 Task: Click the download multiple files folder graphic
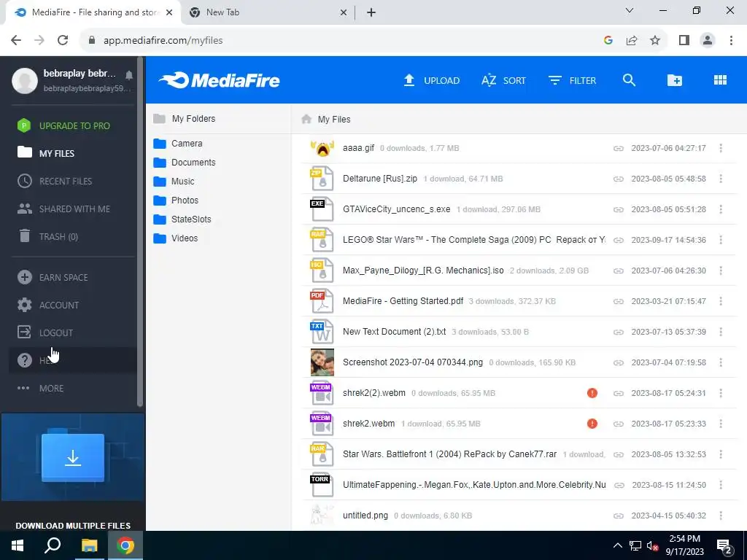[x=73, y=458]
